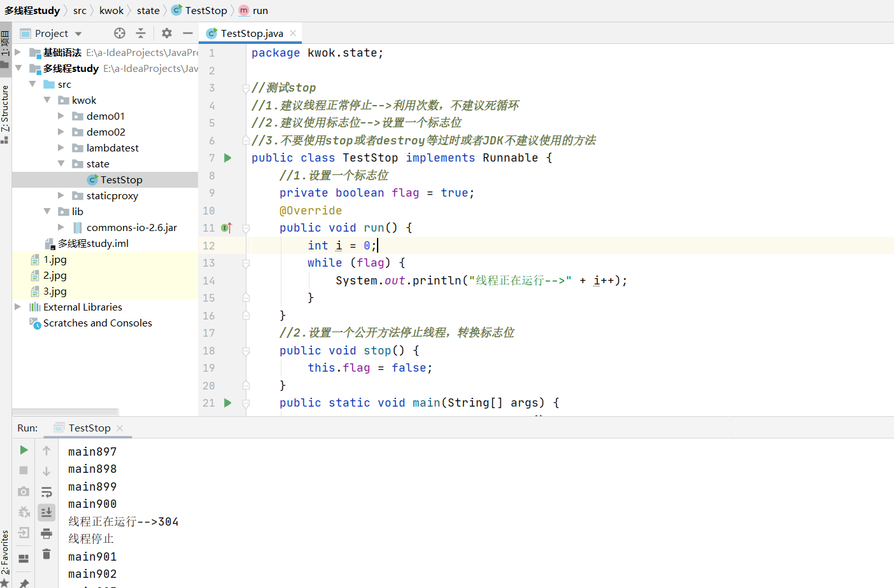Viewport: 894px width, 588px height.
Task: Run TestStop class from line 7 gutter
Action: [228, 158]
